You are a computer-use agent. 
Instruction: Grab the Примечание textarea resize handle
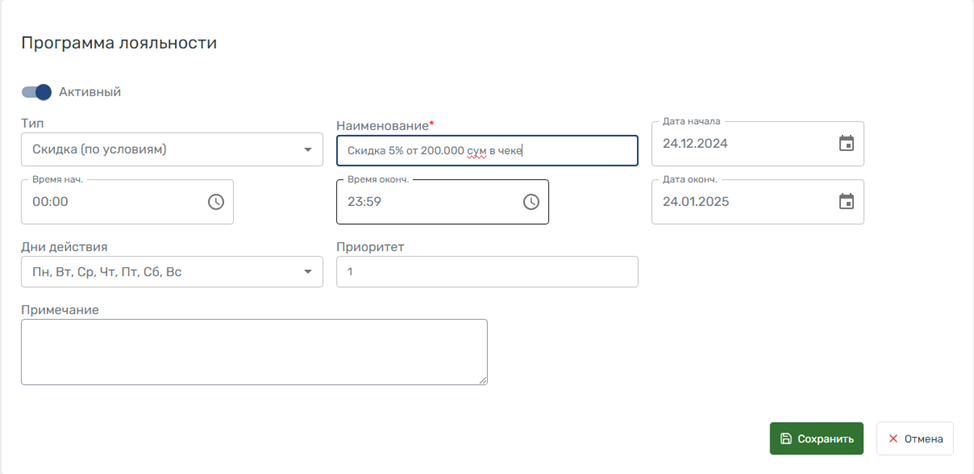483,380
